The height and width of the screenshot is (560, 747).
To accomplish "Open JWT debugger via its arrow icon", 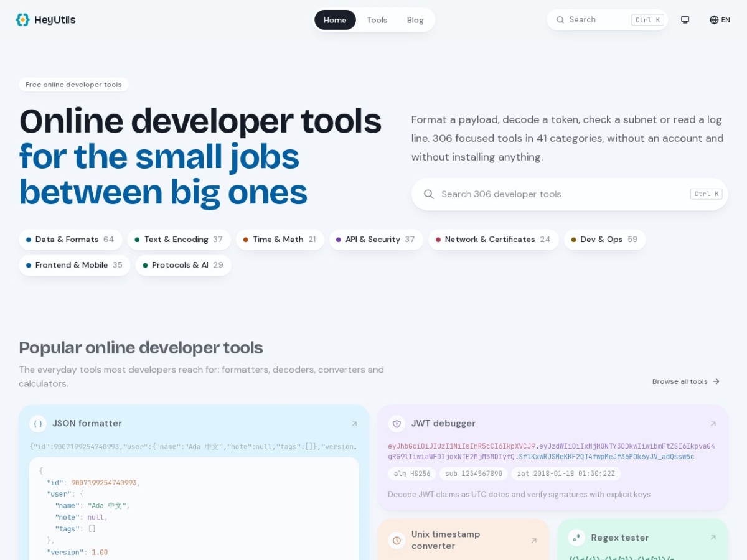I will (713, 424).
